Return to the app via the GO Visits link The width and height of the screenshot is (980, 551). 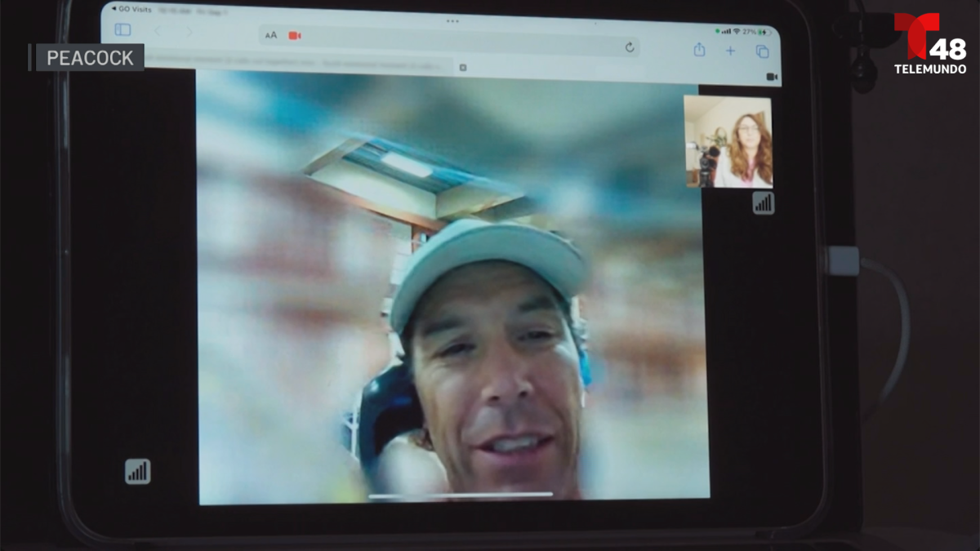point(127,10)
